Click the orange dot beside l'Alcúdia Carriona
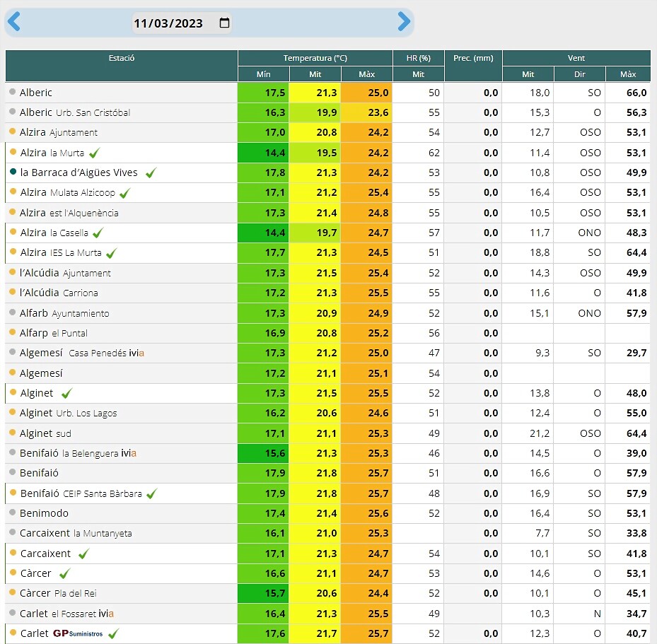657x644 pixels. coord(13,292)
